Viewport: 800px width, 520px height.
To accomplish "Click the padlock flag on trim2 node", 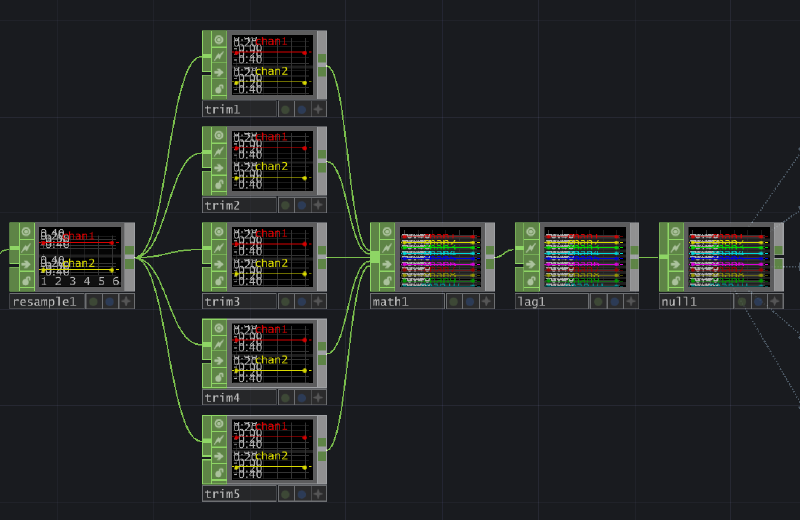I will point(219,184).
